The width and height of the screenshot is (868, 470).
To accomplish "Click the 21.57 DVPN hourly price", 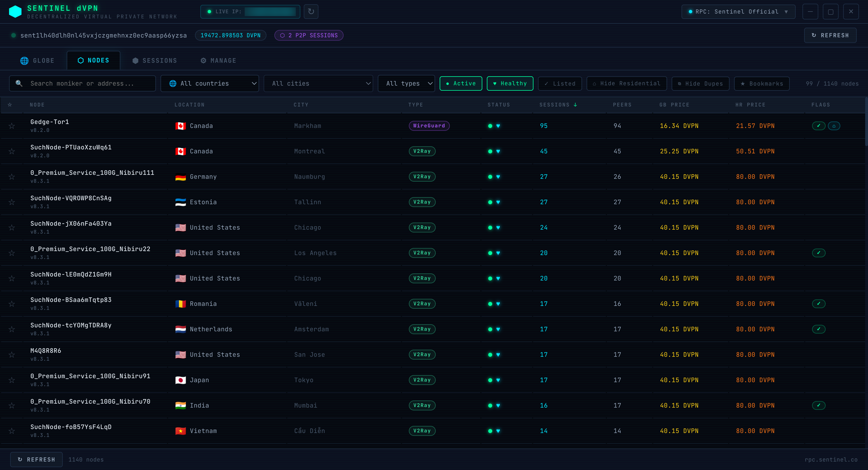I will 755,126.
